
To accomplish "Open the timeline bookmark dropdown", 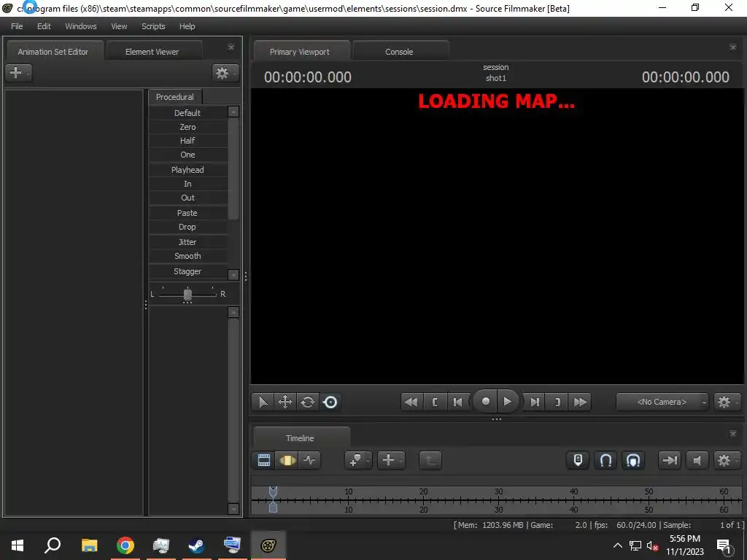I will tap(357, 460).
